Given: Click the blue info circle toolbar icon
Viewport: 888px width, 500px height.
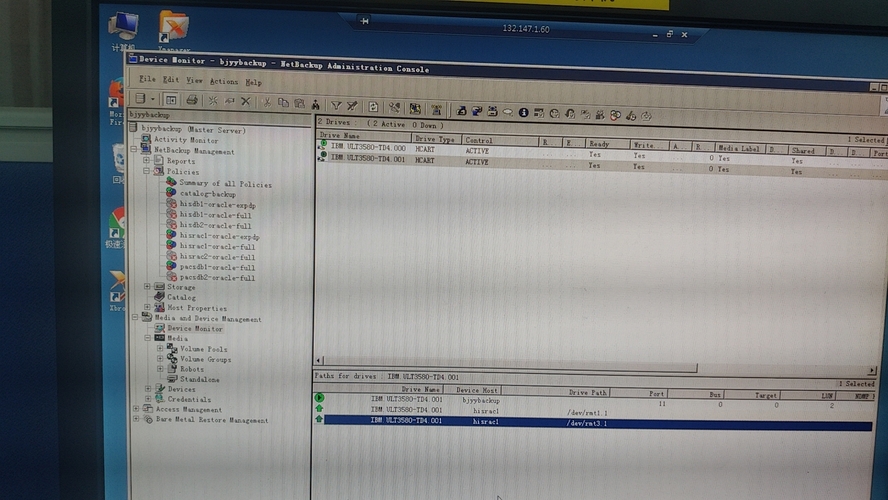Looking at the screenshot, I should coord(523,112).
